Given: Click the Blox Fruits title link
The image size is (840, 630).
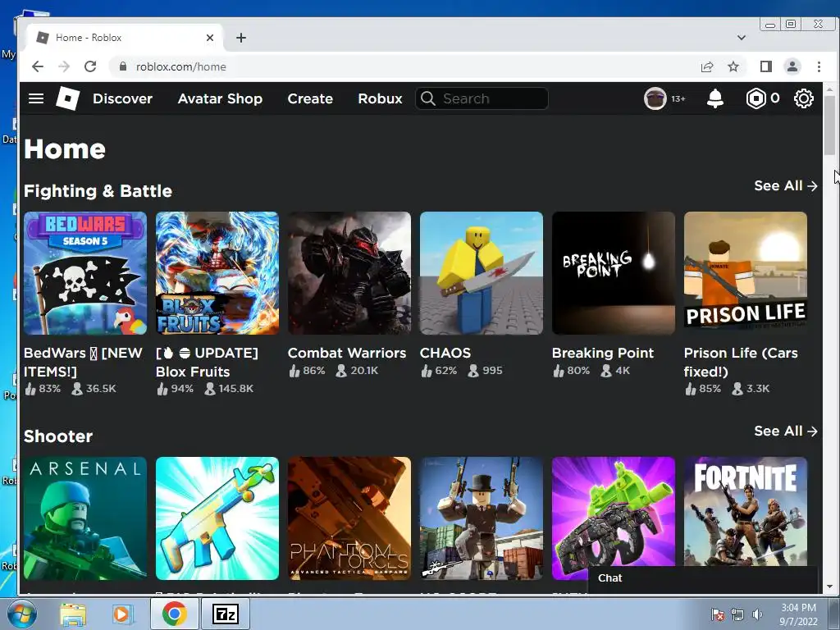Looking at the screenshot, I should (207, 362).
